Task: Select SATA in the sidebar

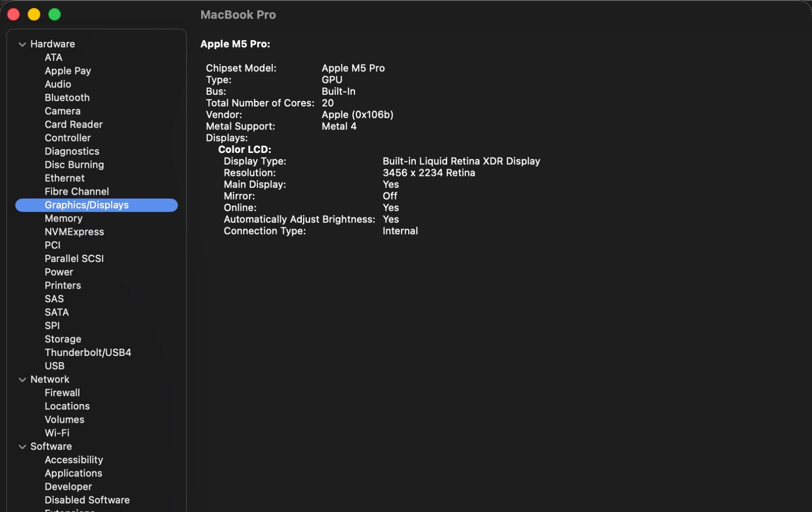Action: pyautogui.click(x=56, y=312)
